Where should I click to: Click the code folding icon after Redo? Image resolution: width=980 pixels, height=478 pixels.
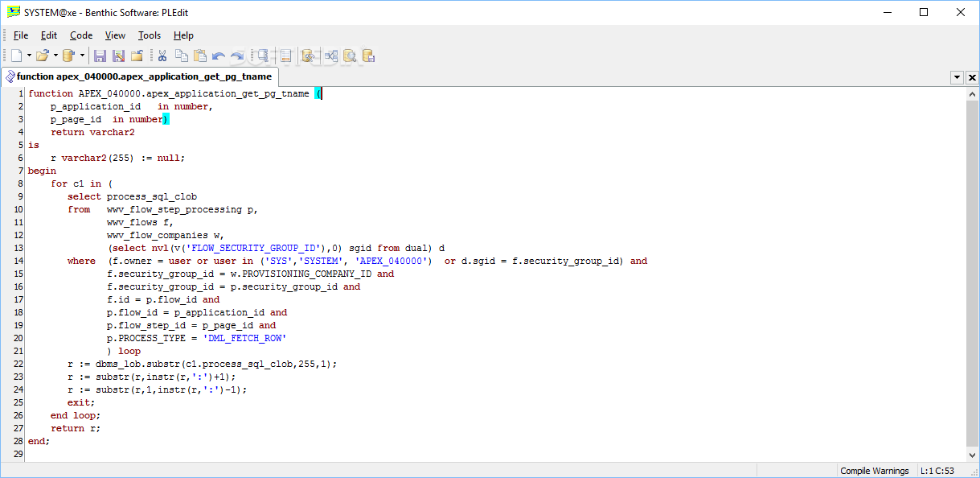(262, 56)
